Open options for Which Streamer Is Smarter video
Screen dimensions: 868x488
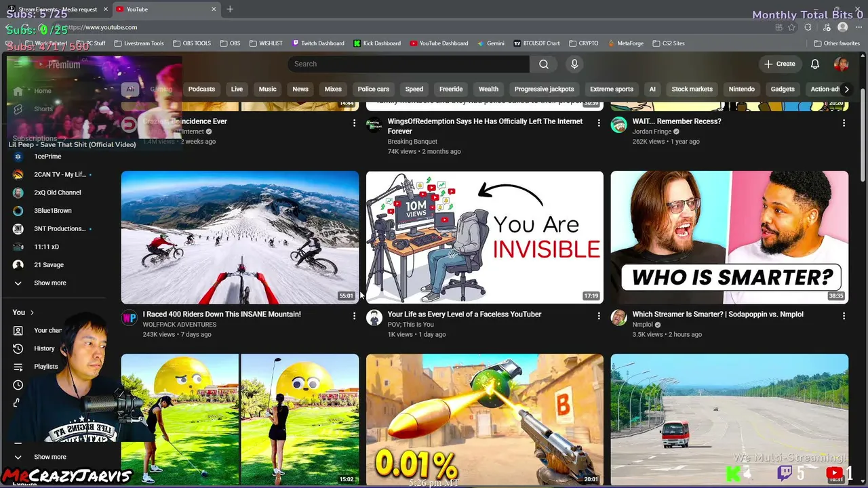(x=844, y=316)
